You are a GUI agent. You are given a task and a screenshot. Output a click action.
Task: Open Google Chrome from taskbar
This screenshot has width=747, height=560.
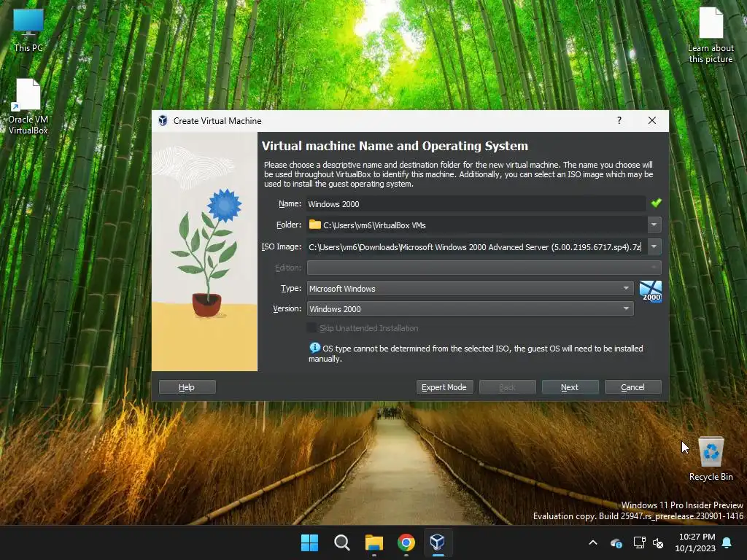[406, 542]
